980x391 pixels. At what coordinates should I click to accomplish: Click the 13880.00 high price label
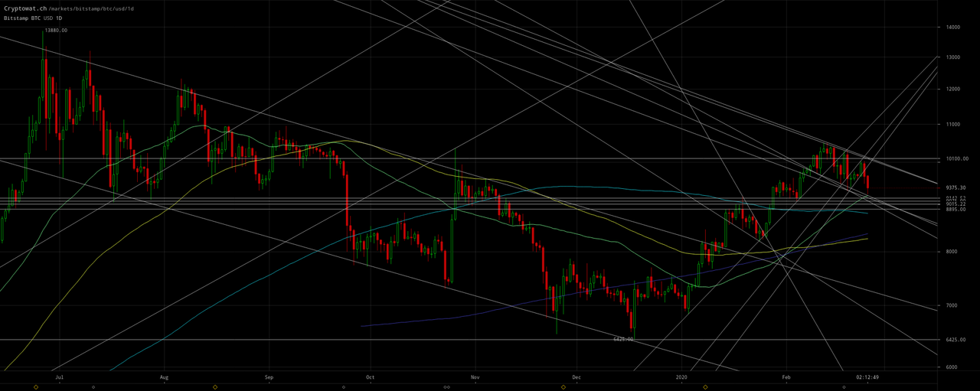(x=56, y=30)
